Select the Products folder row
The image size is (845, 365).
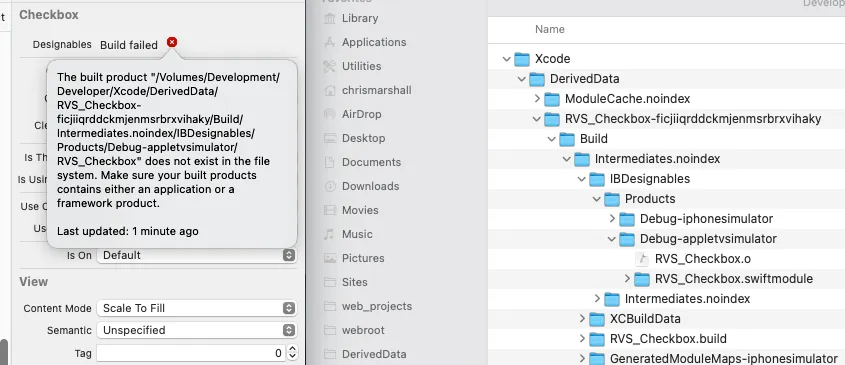pos(666,198)
